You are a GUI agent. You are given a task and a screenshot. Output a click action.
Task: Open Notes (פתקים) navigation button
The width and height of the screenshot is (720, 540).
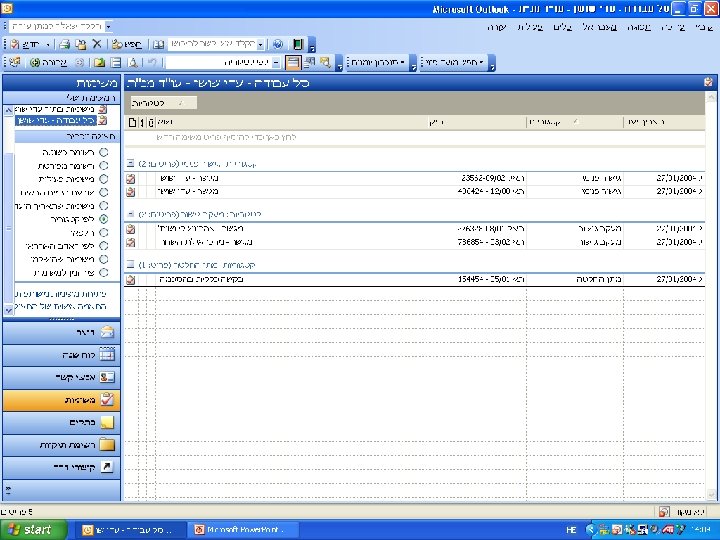[62, 422]
